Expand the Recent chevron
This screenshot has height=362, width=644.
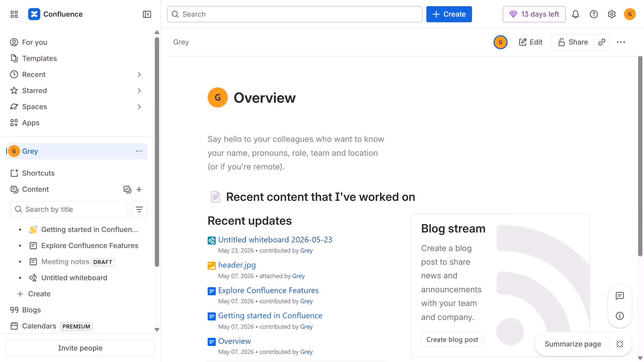tap(139, 75)
